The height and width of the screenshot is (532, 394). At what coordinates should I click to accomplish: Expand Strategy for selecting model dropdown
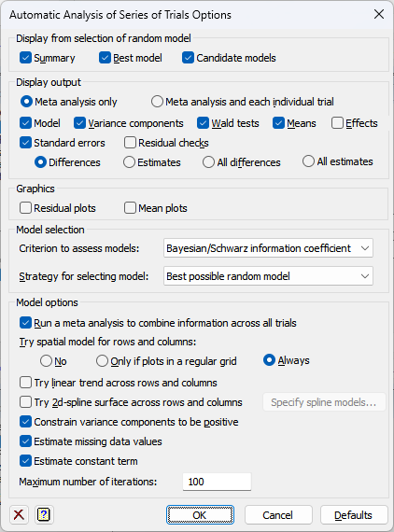click(x=268, y=276)
